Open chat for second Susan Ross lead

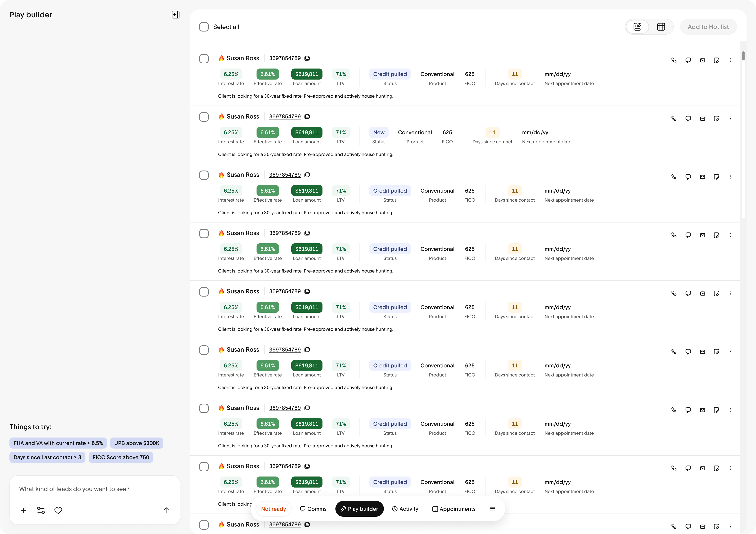point(688,119)
